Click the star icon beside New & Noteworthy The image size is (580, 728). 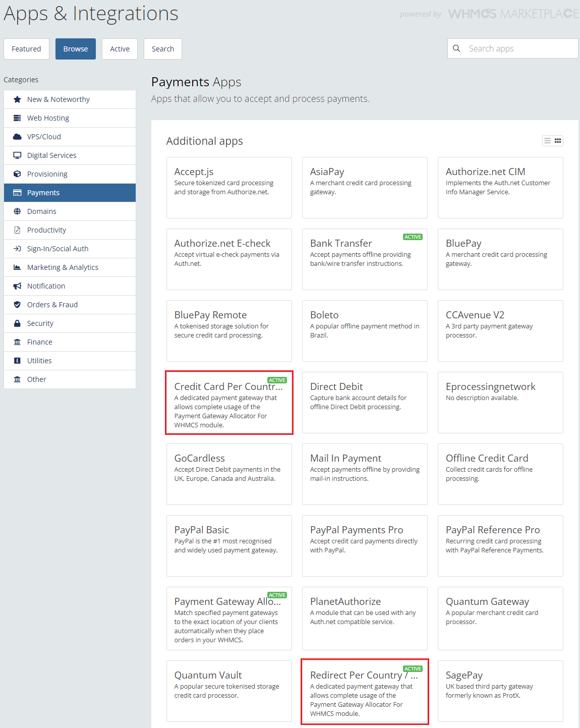[17, 99]
